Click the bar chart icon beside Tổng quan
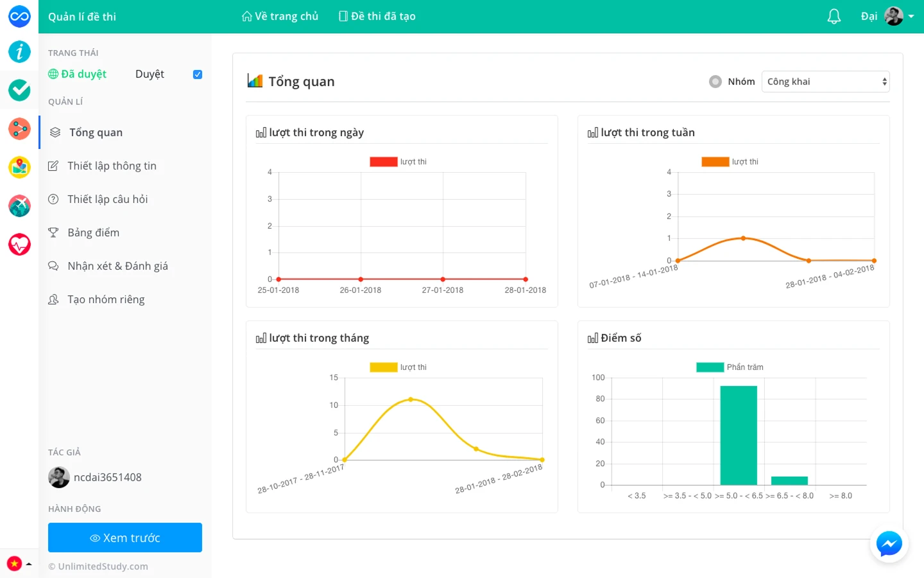924x578 pixels. pos(255,81)
